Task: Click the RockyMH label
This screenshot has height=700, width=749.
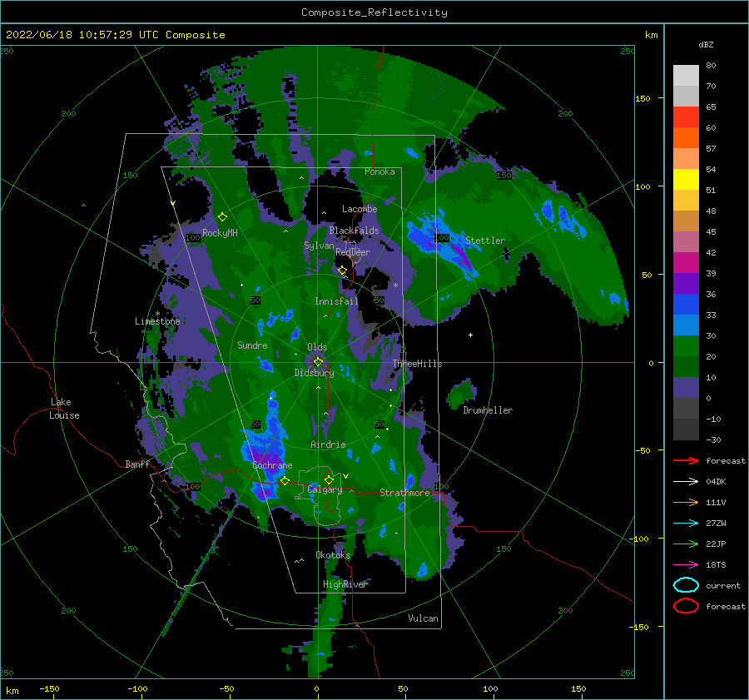Action: click(220, 233)
